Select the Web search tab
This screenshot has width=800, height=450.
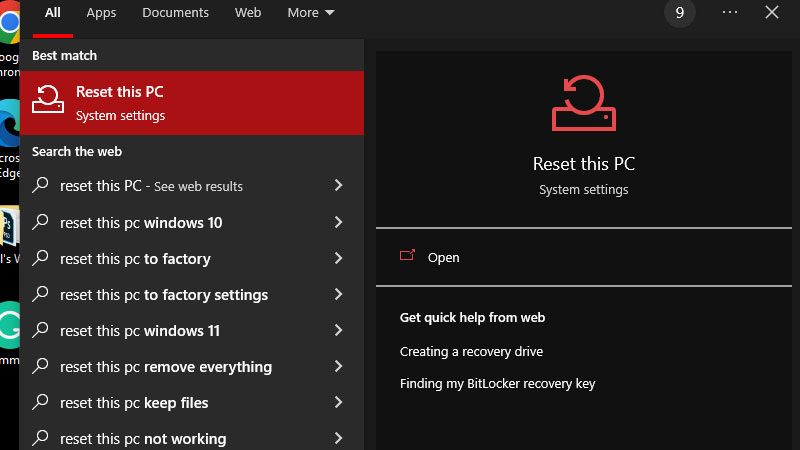(248, 13)
